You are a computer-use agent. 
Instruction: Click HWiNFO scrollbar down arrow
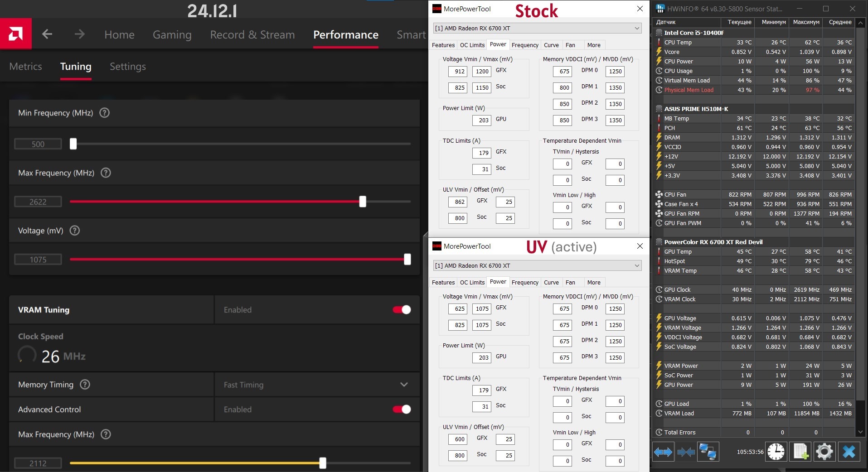point(860,432)
